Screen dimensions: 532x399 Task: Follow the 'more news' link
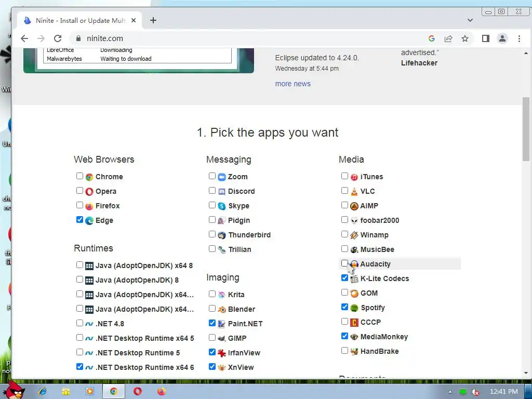[x=293, y=84]
